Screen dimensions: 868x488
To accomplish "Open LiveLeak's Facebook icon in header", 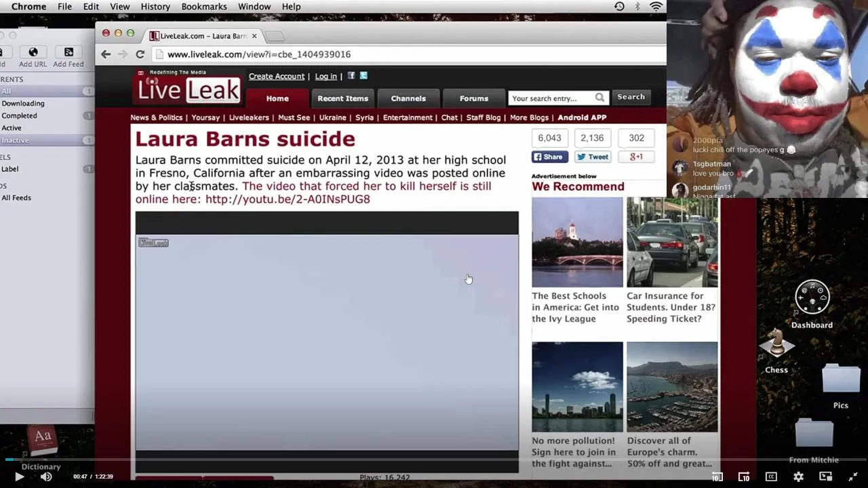I will pyautogui.click(x=351, y=76).
